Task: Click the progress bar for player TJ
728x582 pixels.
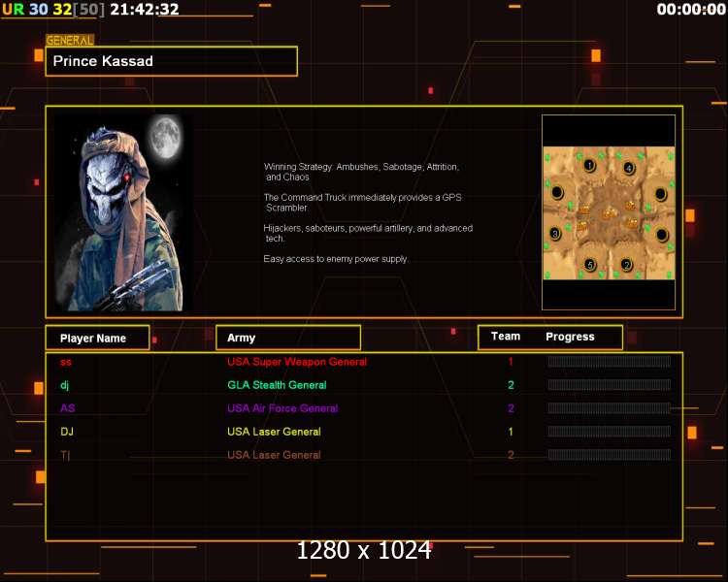Action: (x=610, y=455)
